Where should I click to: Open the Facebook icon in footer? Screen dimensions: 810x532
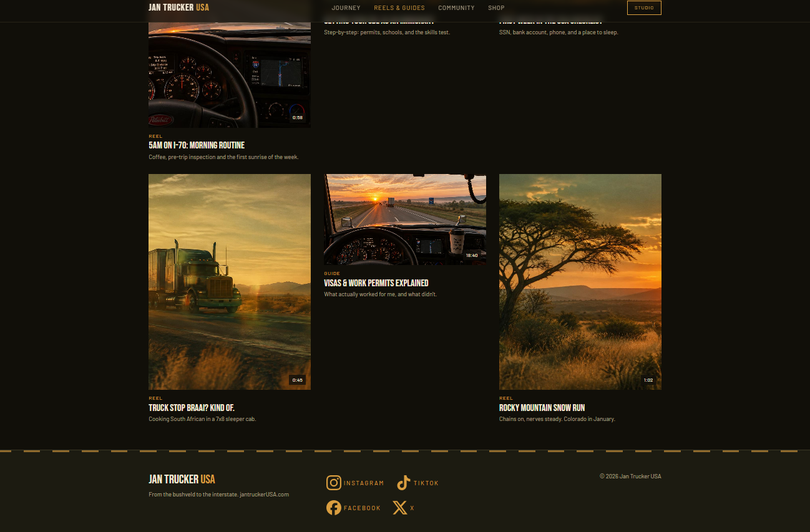tap(334, 508)
